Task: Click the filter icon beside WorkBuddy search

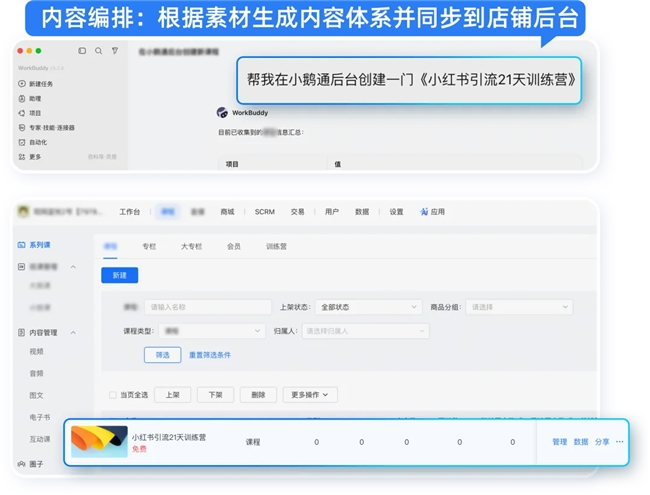Action: (115, 51)
